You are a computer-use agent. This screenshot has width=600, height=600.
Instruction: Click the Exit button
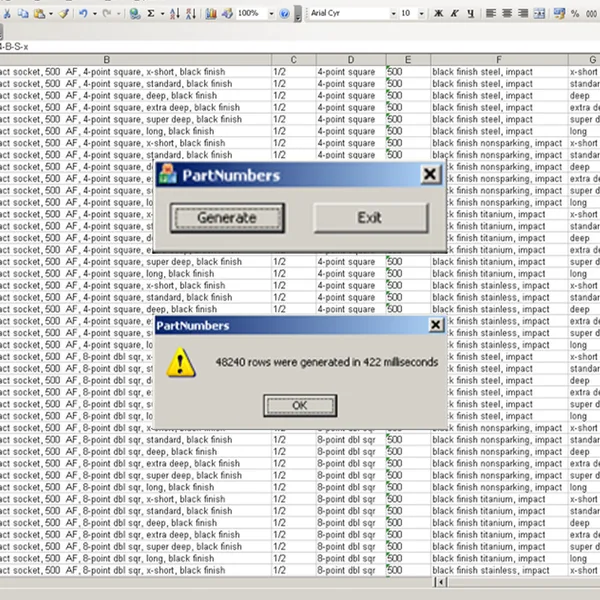[x=370, y=218]
